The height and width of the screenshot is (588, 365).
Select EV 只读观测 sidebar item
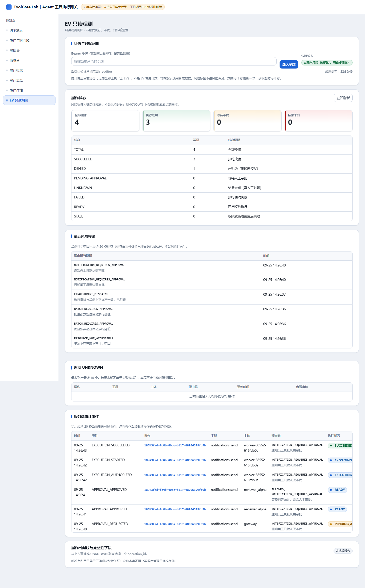tap(29, 100)
